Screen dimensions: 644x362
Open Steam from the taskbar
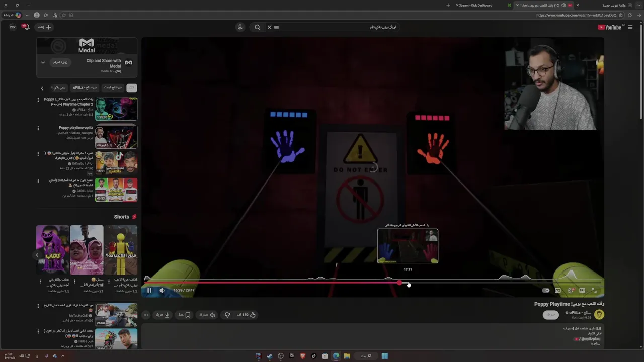(270, 356)
